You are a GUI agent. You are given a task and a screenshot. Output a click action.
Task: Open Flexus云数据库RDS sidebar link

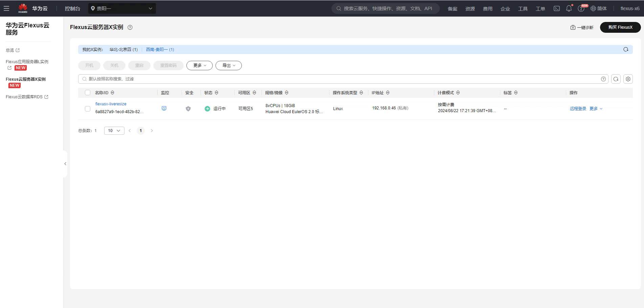pos(27,97)
